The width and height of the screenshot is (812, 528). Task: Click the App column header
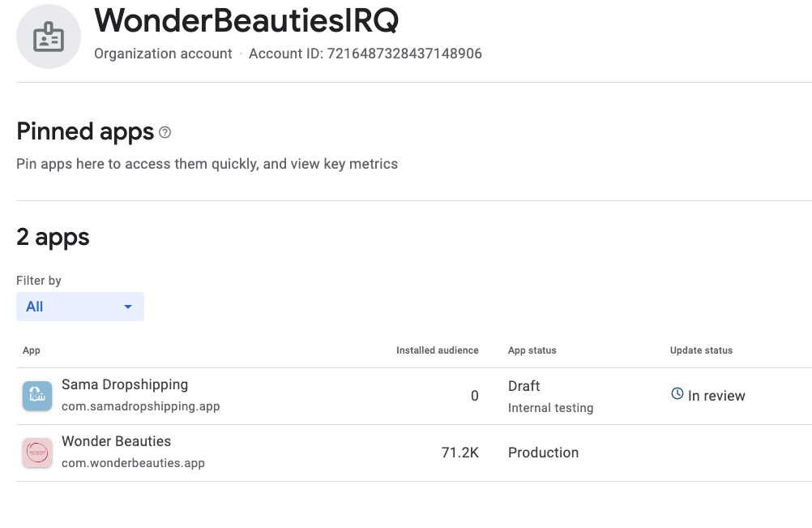(31, 350)
